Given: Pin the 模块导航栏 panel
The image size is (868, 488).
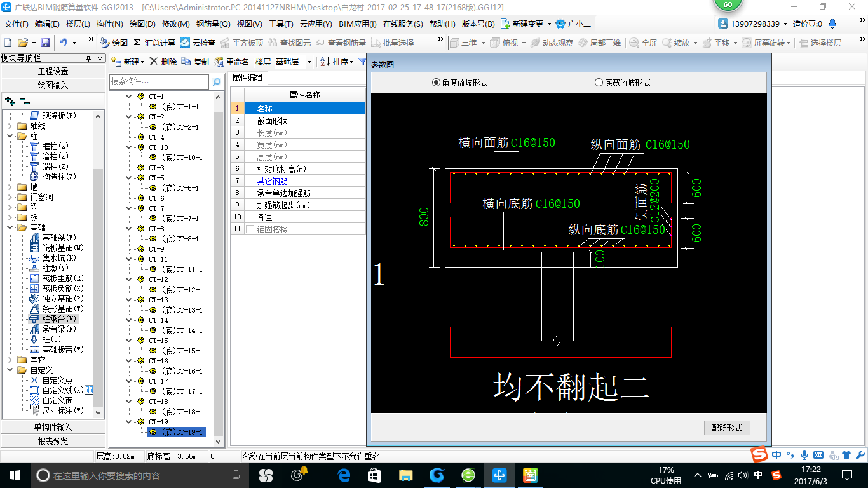Looking at the screenshot, I should (88, 58).
